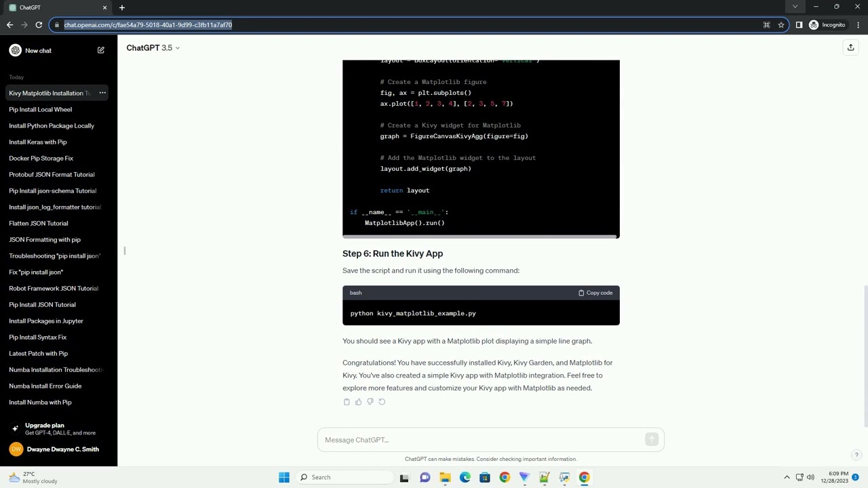868x488 pixels.
Task: Open Chrome's three-dot menu
Action: (859, 25)
